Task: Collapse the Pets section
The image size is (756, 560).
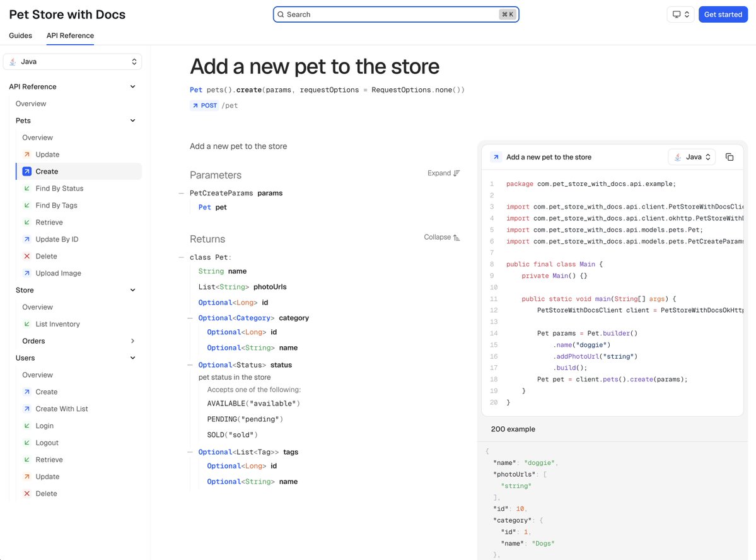Action: (x=132, y=120)
